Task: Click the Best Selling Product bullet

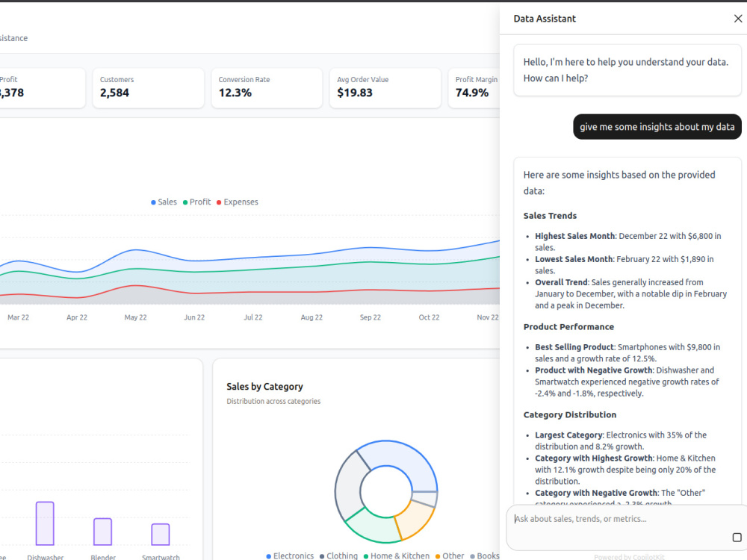Action: pyautogui.click(x=627, y=353)
